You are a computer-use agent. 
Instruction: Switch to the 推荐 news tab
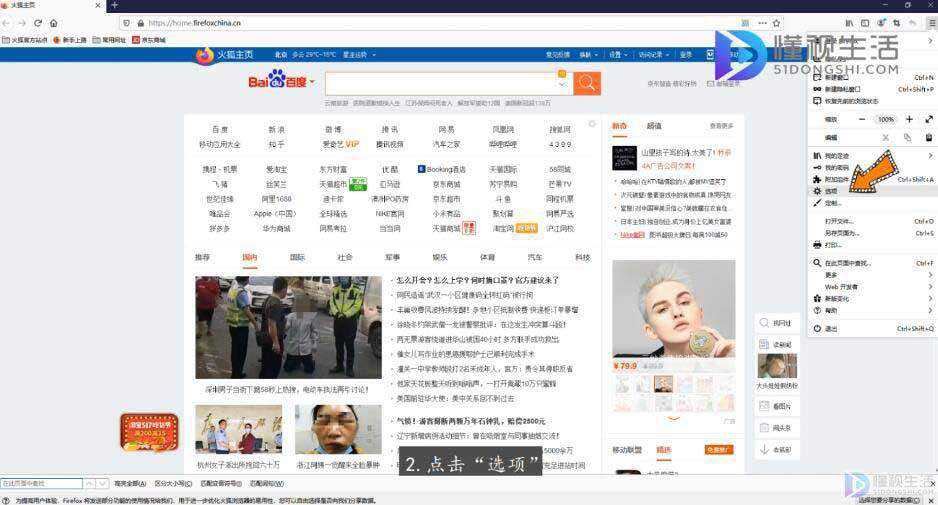click(203, 257)
